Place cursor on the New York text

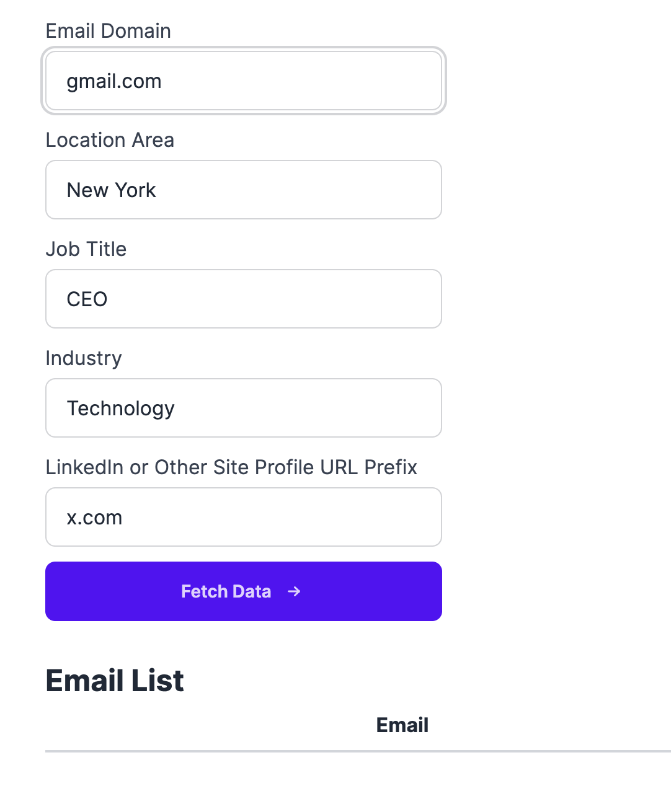(x=112, y=190)
